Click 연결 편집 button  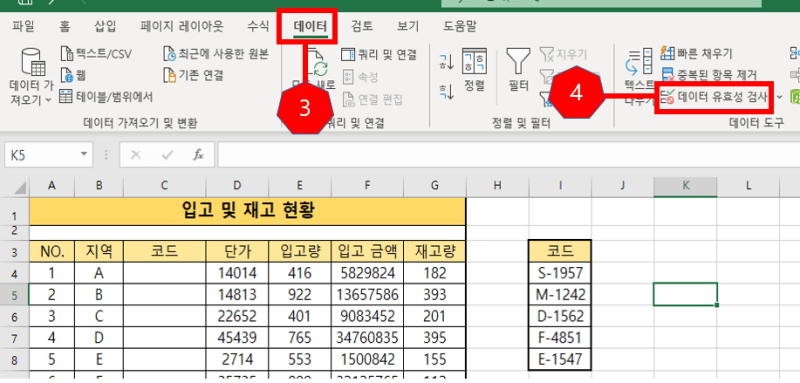pos(373,98)
